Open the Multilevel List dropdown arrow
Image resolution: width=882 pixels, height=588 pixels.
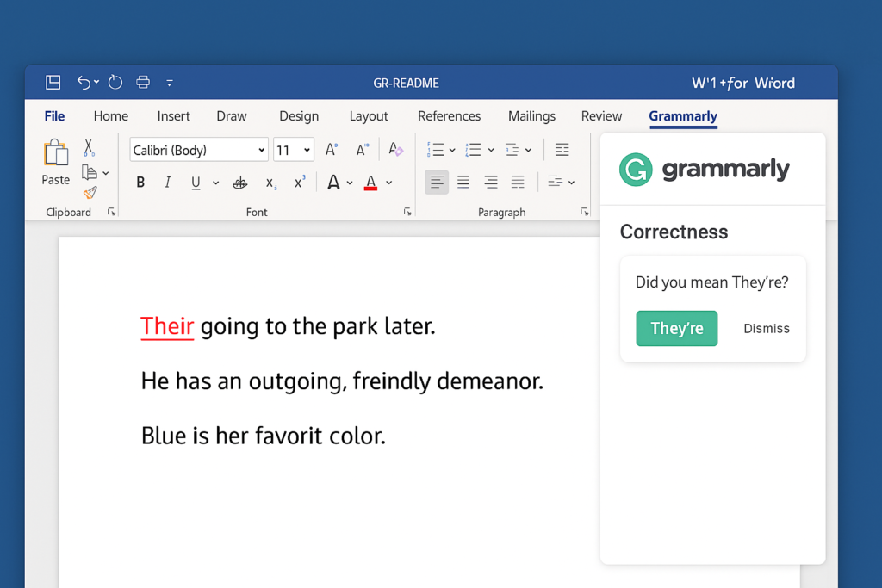point(528,150)
